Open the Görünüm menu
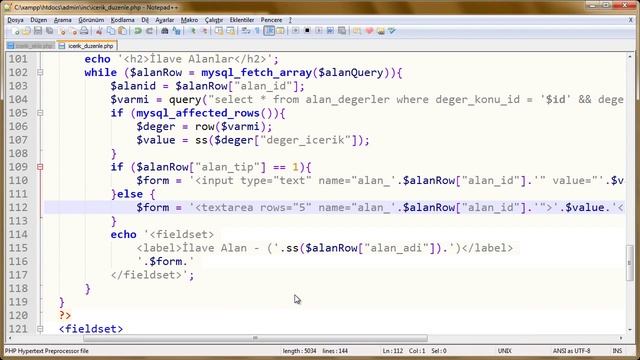The image size is (640, 360). coord(91,20)
